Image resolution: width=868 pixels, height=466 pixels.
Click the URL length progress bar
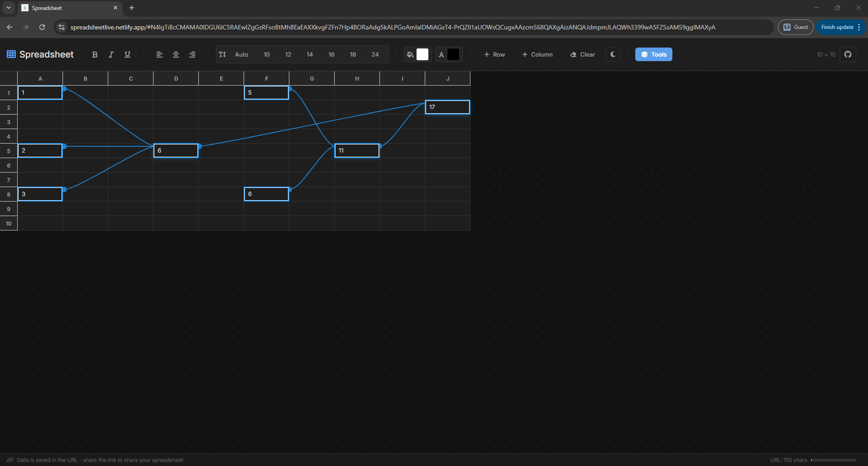tap(834, 460)
